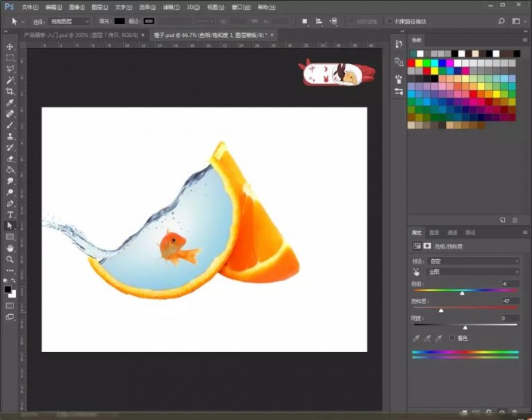The image size is (532, 420).
Task: Select the Magic Wand tool
Action: tap(10, 80)
